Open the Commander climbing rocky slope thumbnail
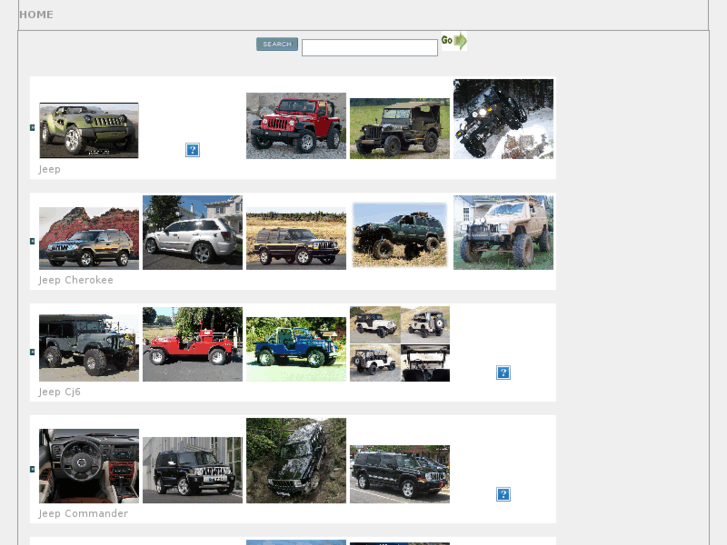Screen dimensions: 727x545 coord(296,461)
